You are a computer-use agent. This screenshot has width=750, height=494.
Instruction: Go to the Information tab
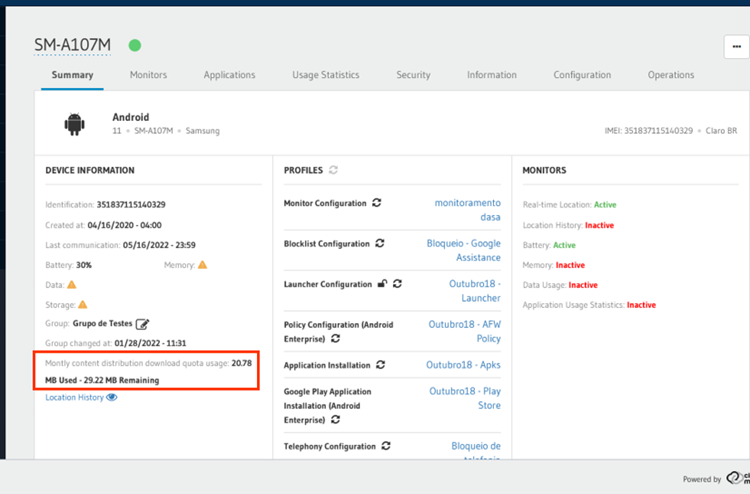[x=492, y=75]
